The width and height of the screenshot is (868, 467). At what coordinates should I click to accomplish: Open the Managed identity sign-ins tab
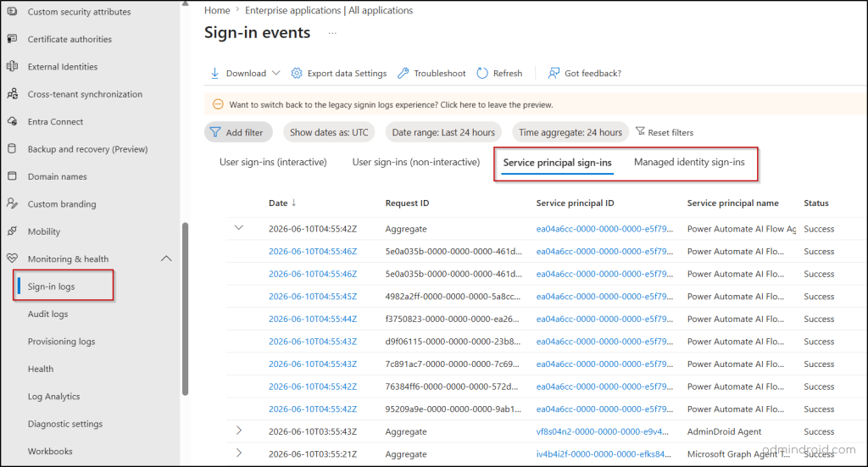click(x=689, y=162)
